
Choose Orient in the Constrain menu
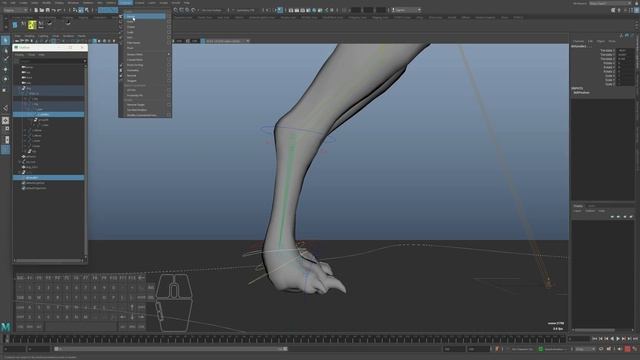(131, 27)
